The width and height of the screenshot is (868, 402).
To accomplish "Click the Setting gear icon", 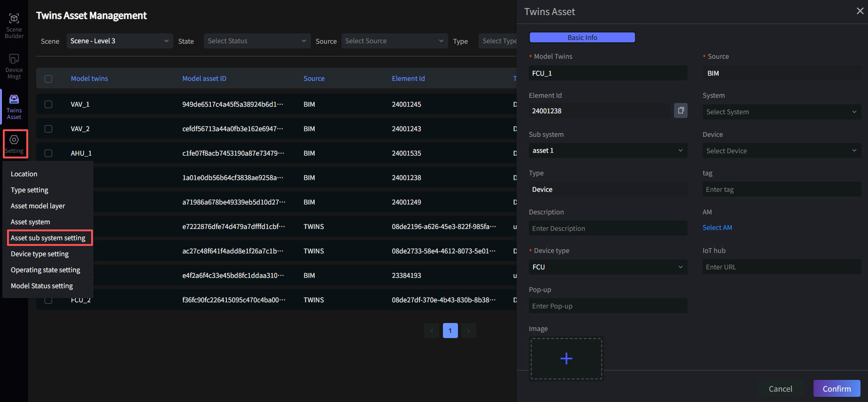I will click(x=14, y=140).
